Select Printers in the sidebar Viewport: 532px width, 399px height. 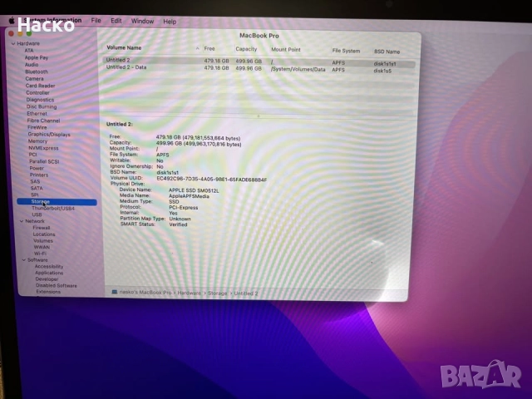tap(39, 175)
